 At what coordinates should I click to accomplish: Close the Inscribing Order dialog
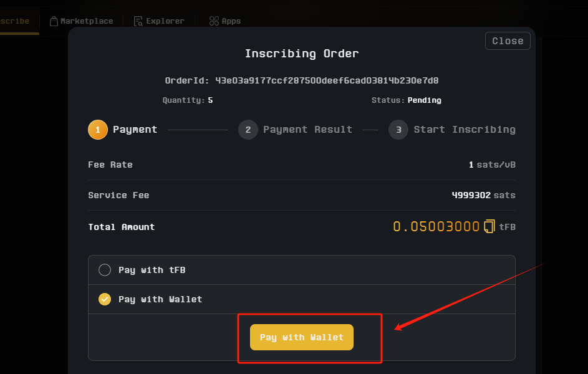coord(508,41)
